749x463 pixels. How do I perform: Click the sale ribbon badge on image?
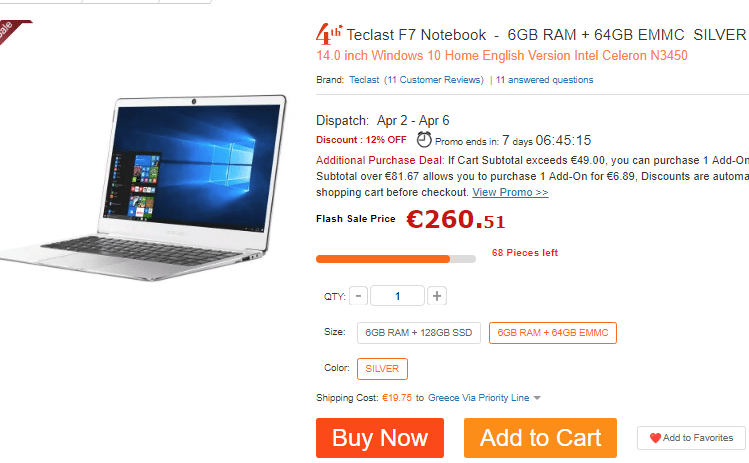(12, 31)
